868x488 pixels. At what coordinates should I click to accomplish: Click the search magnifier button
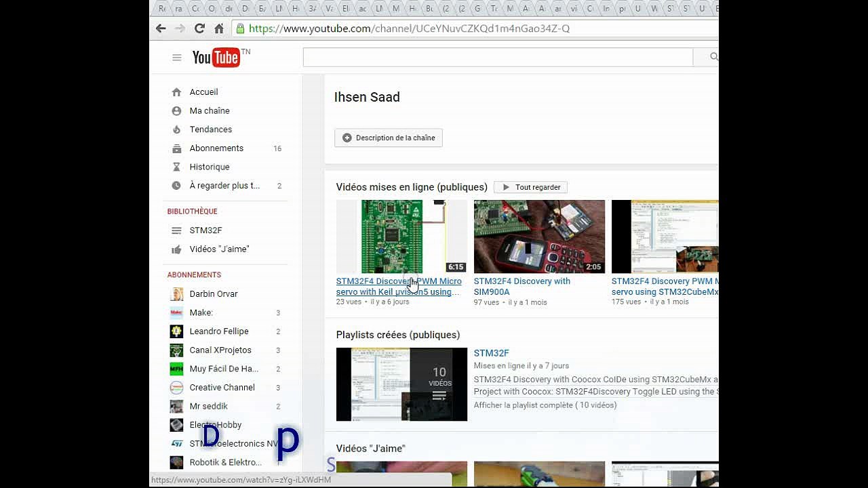pos(713,58)
